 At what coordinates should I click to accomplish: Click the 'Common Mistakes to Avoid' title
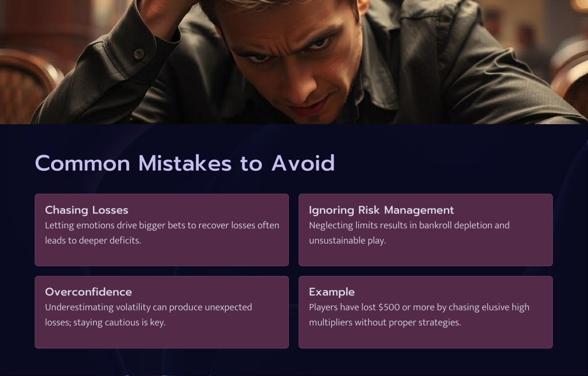click(185, 163)
